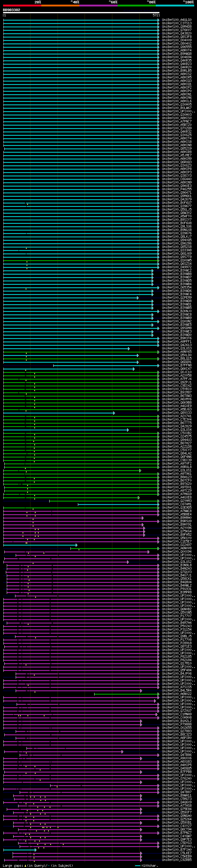Select the UniRef100_A8R0T4 label
This screenshot has width=197, height=868.
tap(176, 50)
